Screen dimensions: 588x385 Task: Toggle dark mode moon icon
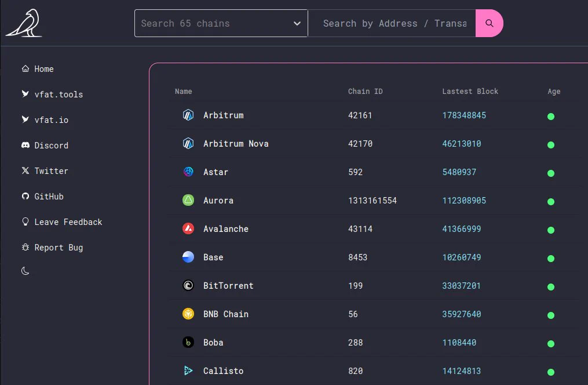[x=25, y=271]
